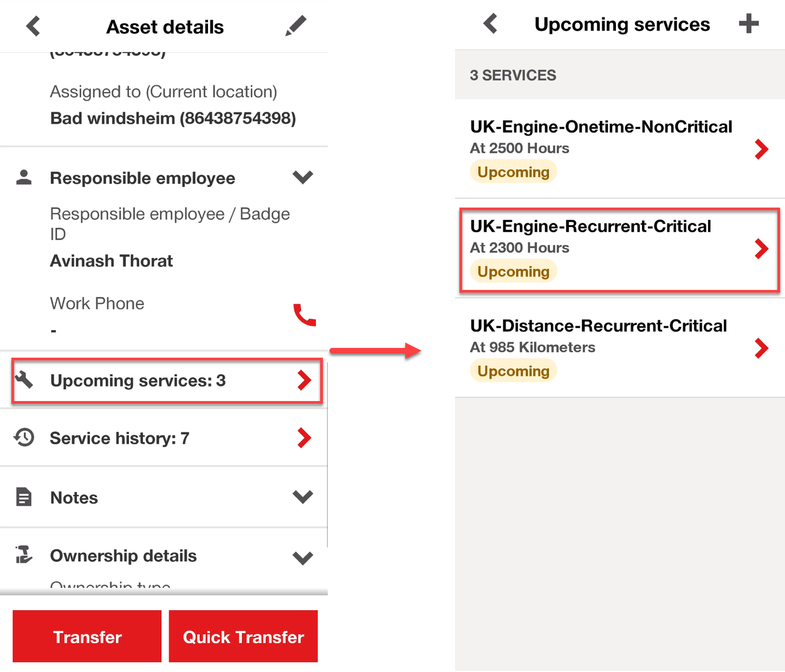
Task: Add a new service with plus icon
Action: [749, 24]
